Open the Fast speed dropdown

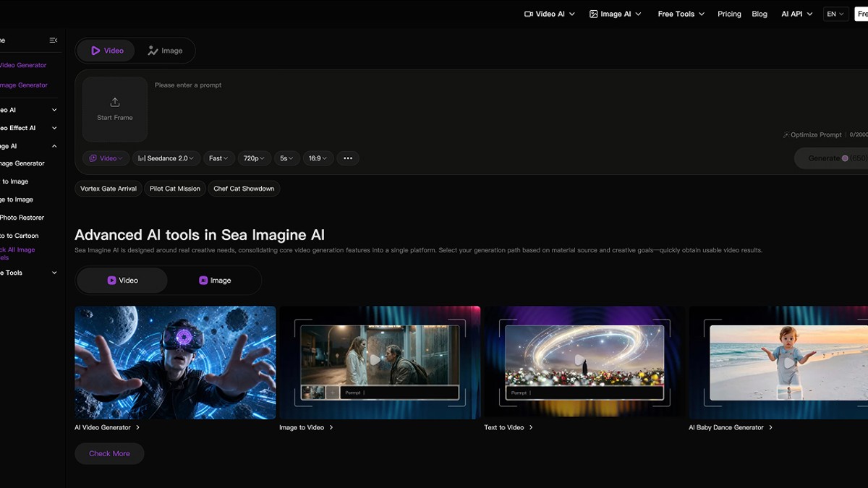[218, 158]
